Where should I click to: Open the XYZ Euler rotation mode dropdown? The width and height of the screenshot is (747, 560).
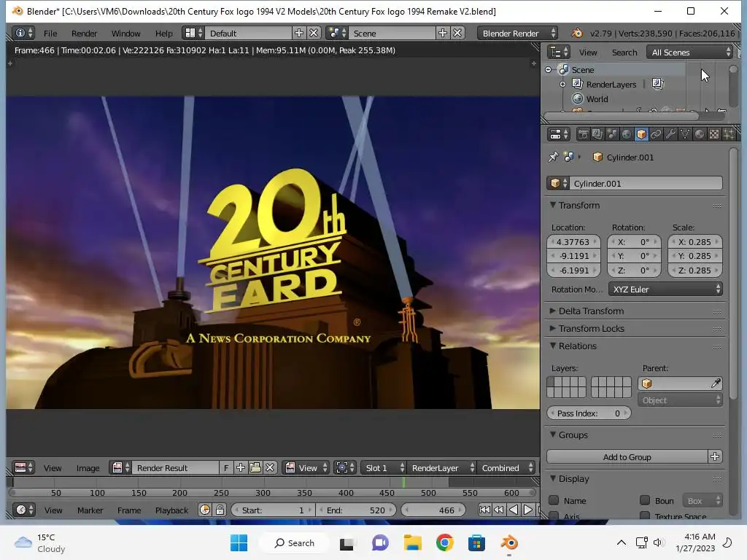tap(665, 289)
